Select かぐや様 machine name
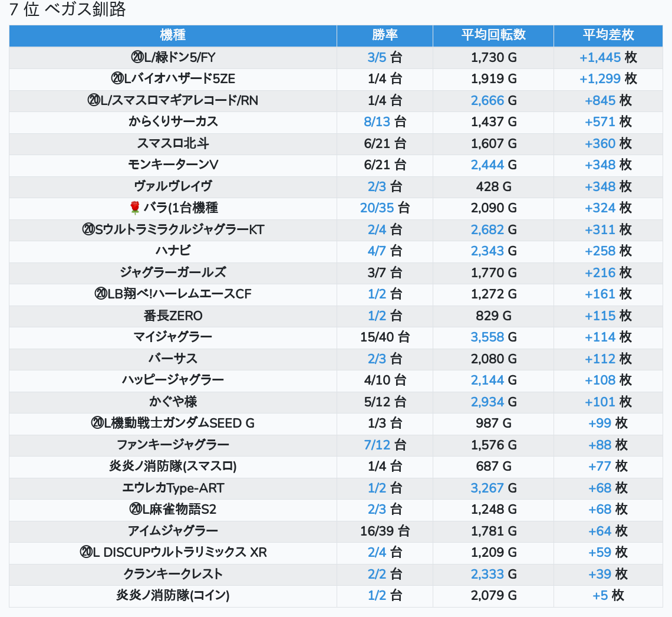Viewport: 672px width, 617px height. (173, 402)
